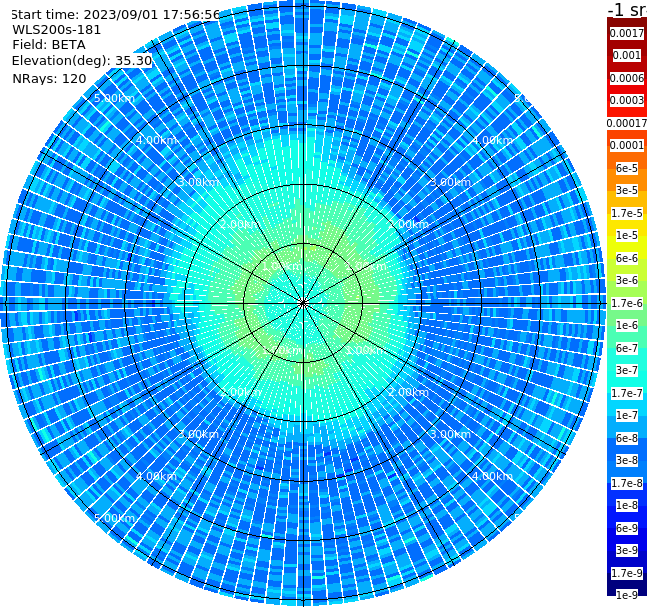The image size is (647, 607).
Task: Select the 'WLS200s-181' instrument label
Action: 57,30
